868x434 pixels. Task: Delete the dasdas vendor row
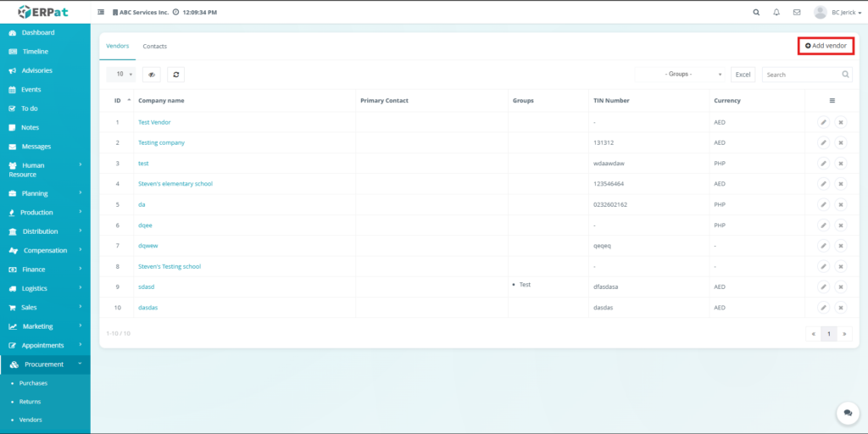click(x=840, y=307)
